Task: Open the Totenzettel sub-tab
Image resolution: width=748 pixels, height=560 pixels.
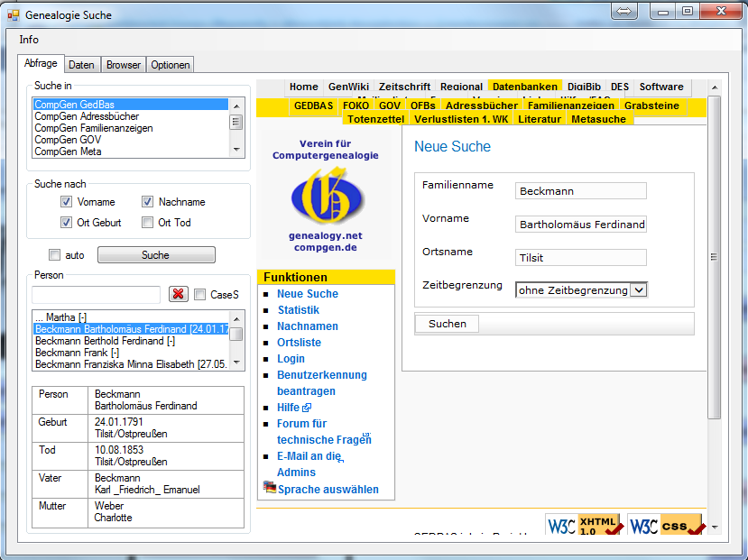Action: tap(375, 119)
